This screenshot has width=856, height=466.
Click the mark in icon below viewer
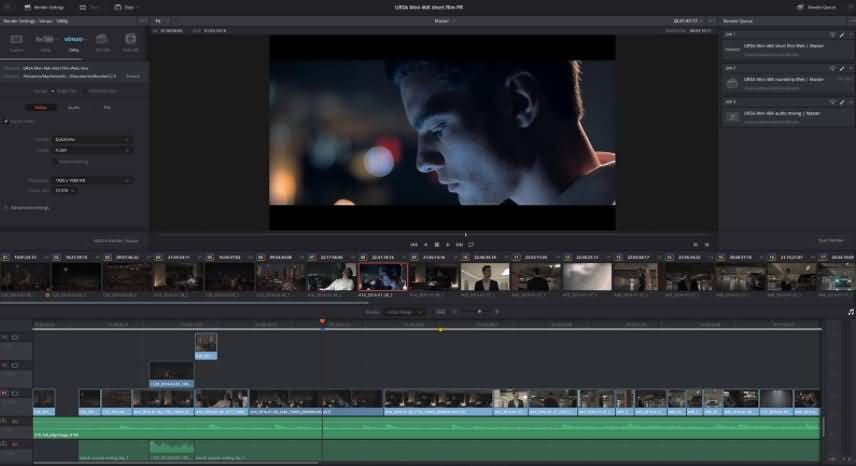coord(695,245)
